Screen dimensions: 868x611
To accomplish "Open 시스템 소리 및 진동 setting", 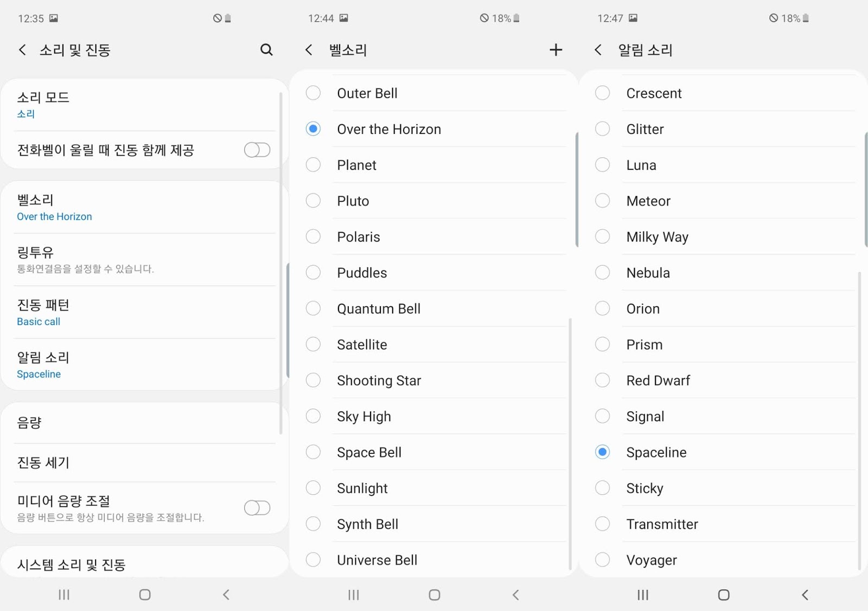I will 144,563.
